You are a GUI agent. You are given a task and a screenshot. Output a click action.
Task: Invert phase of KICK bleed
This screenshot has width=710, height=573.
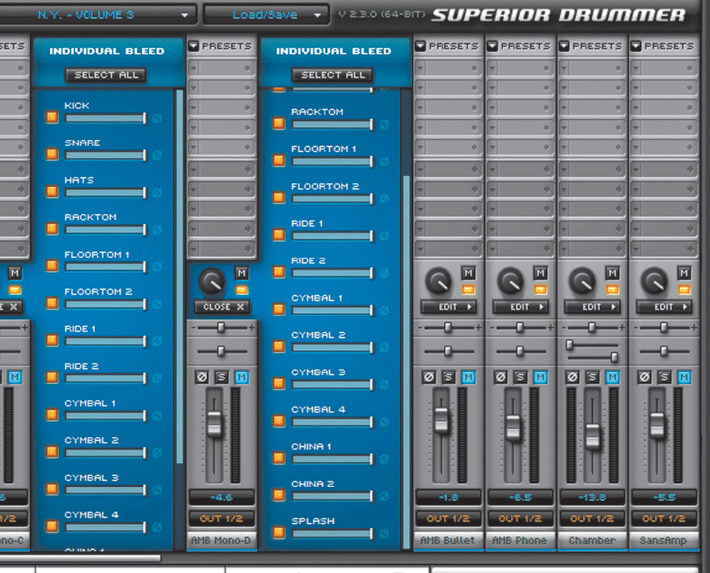[157, 118]
